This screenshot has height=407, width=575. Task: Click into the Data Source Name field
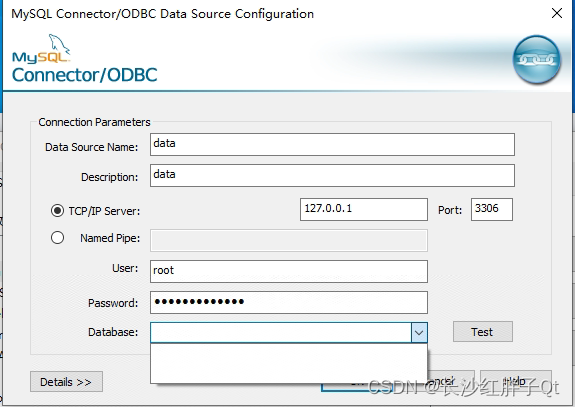point(332,144)
